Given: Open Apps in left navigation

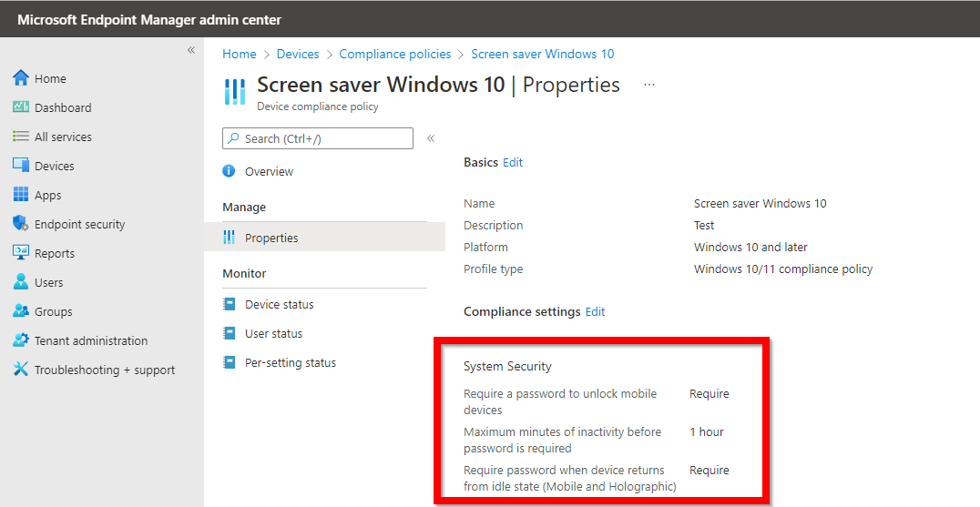Looking at the screenshot, I should click(48, 196).
